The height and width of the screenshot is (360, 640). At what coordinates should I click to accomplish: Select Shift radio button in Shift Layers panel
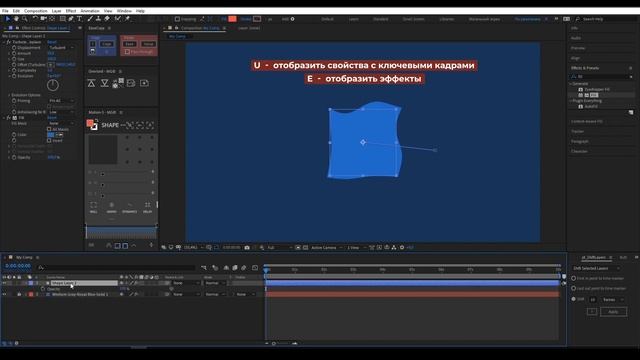[573, 299]
